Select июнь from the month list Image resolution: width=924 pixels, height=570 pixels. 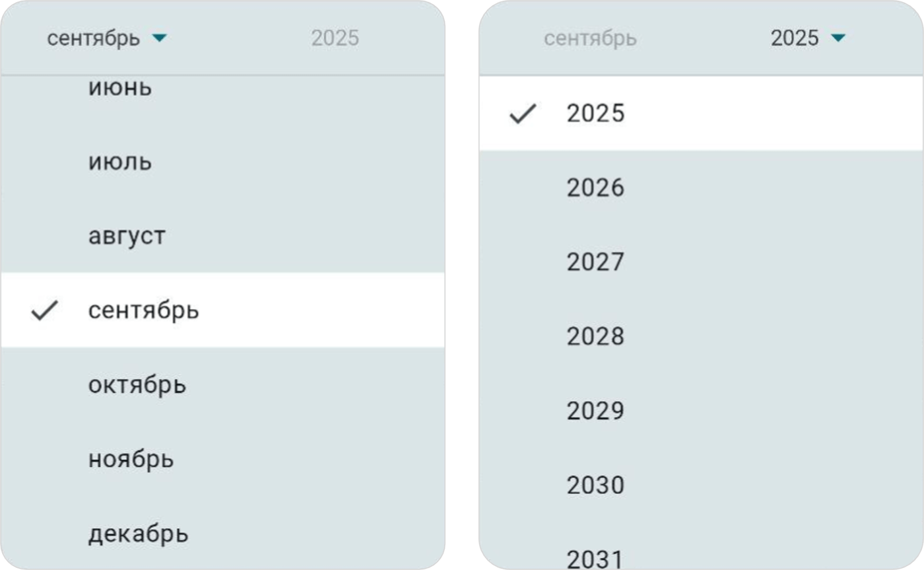(x=120, y=88)
